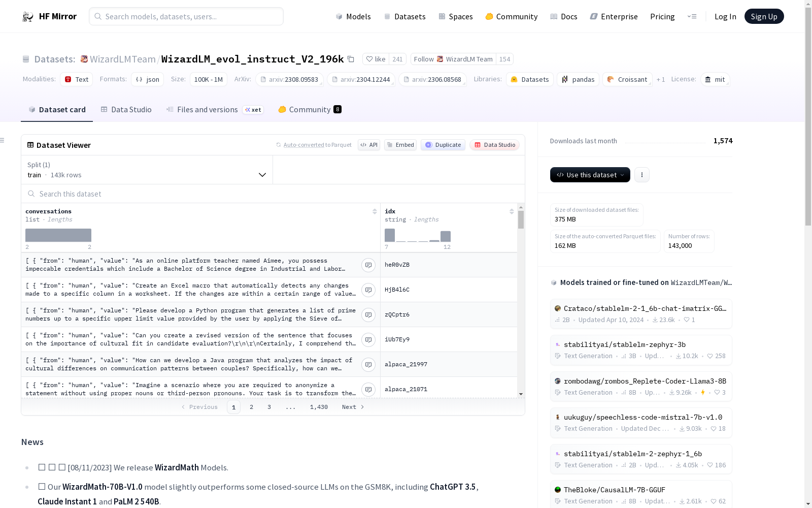Click Next in the pagination
Image resolution: width=812 pixels, height=508 pixels.
[x=353, y=407]
